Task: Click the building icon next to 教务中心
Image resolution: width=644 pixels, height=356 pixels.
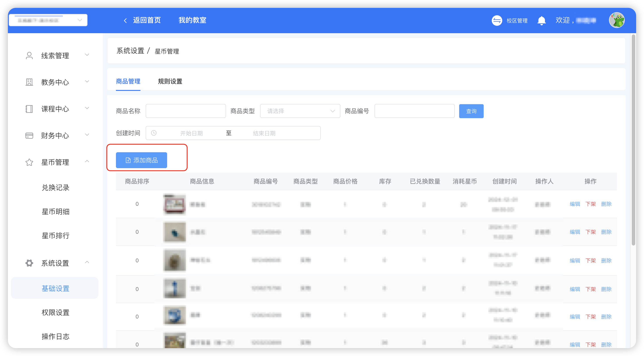Action: click(29, 82)
